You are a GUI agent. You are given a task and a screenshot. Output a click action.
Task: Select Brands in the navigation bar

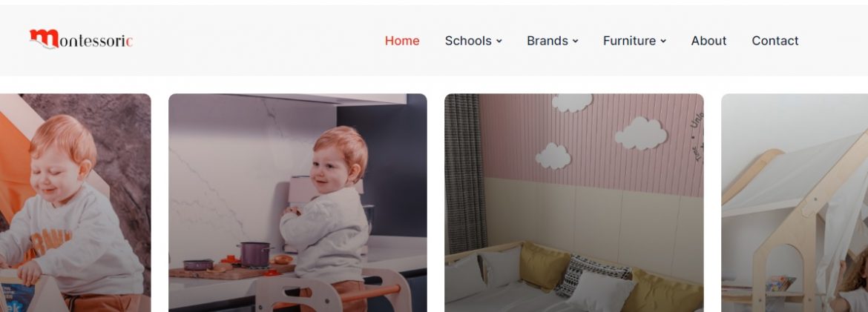[x=548, y=41]
